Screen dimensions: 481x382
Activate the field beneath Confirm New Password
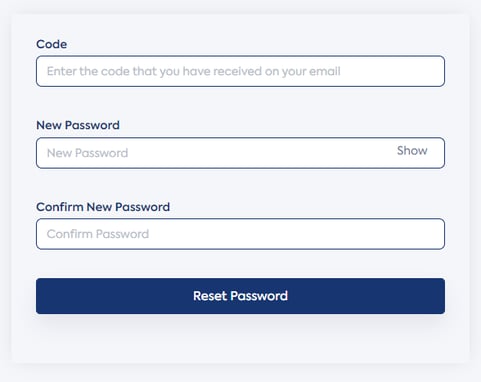(x=240, y=234)
